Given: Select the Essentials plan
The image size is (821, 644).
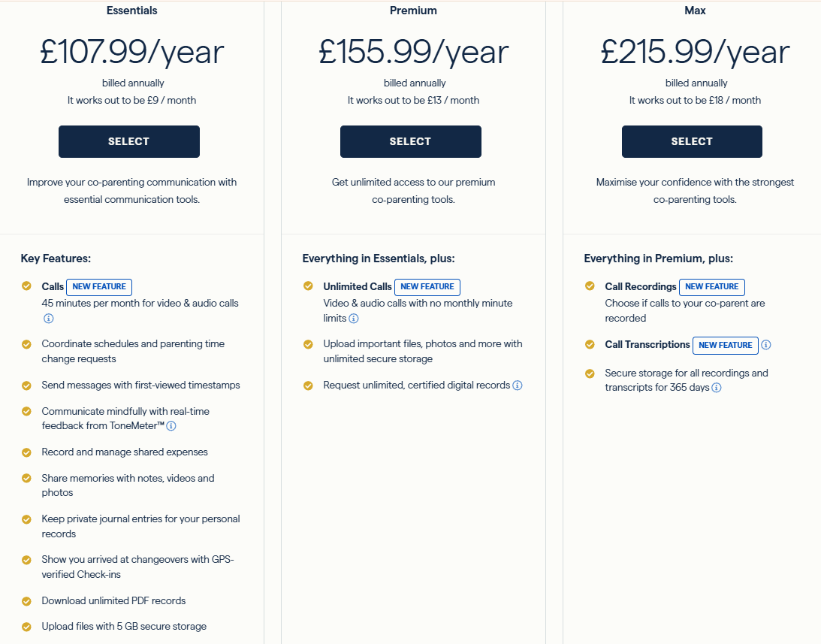Looking at the screenshot, I should point(129,141).
